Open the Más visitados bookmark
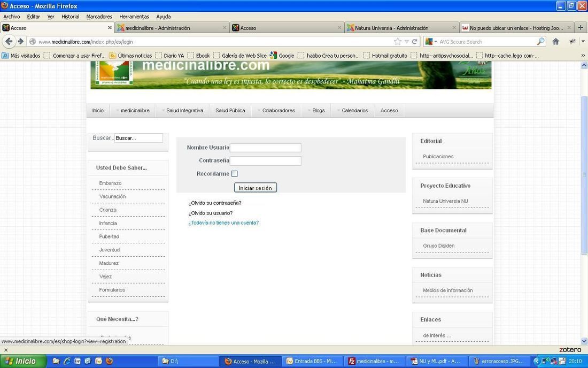Screen dimensions: 588x368 pos(21,56)
